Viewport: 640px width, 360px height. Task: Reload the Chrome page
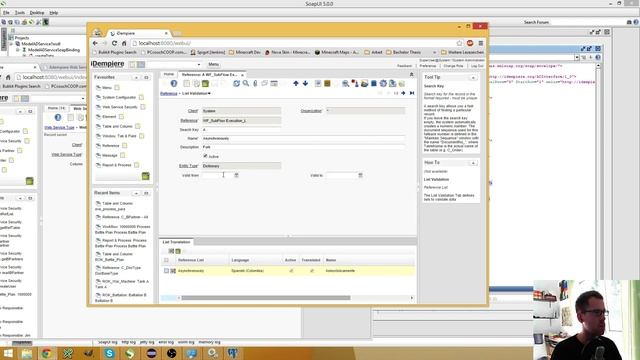coord(114,43)
